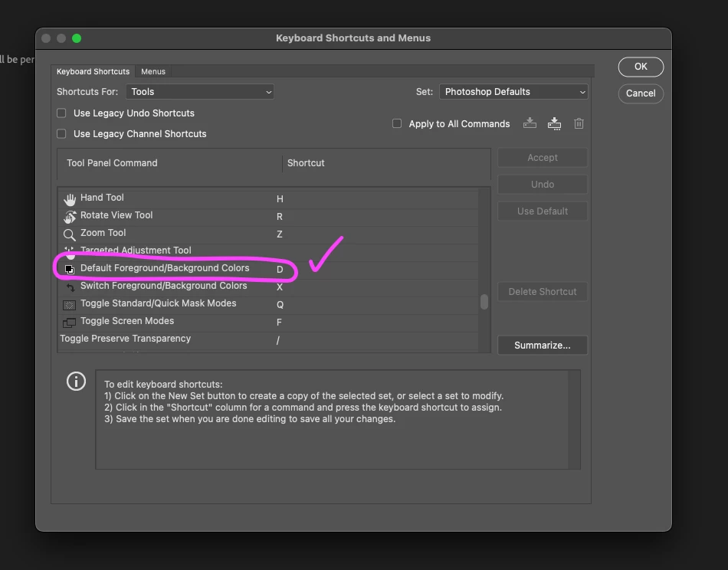The image size is (728, 570).
Task: Click the Cancel button
Action: [x=641, y=93]
